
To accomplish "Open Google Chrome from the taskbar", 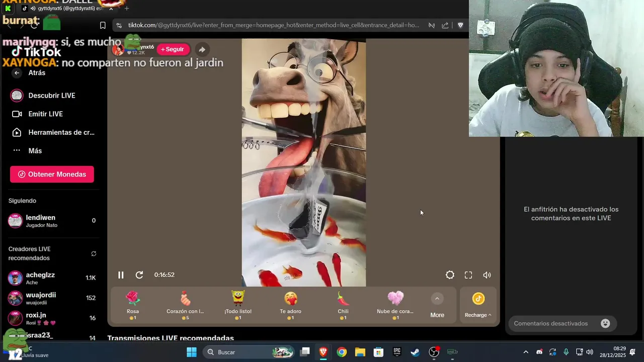I will (x=342, y=352).
